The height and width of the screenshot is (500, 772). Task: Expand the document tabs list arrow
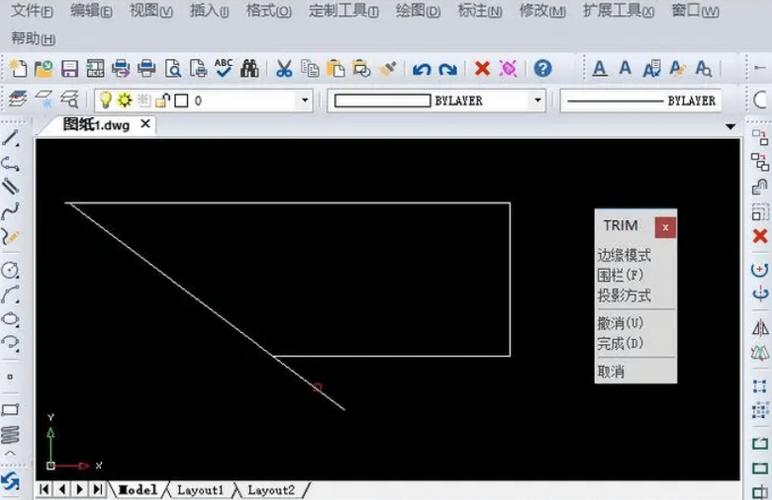[731, 127]
